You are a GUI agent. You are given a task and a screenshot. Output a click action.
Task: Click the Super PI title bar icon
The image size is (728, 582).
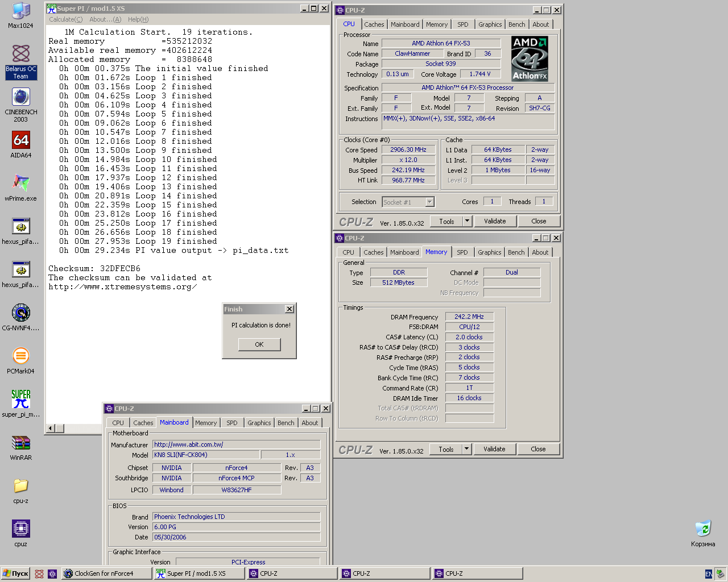tap(51, 9)
